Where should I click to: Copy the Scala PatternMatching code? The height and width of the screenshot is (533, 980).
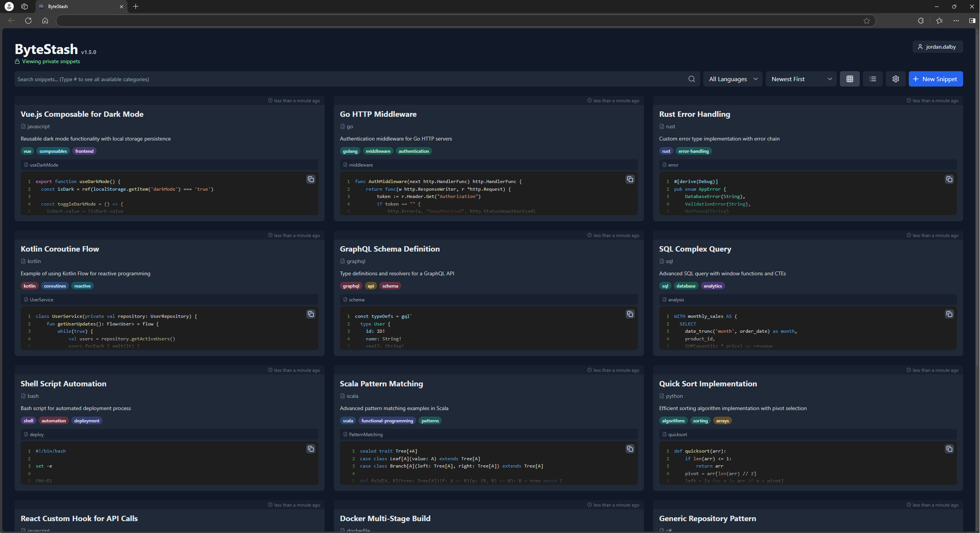[x=630, y=449]
